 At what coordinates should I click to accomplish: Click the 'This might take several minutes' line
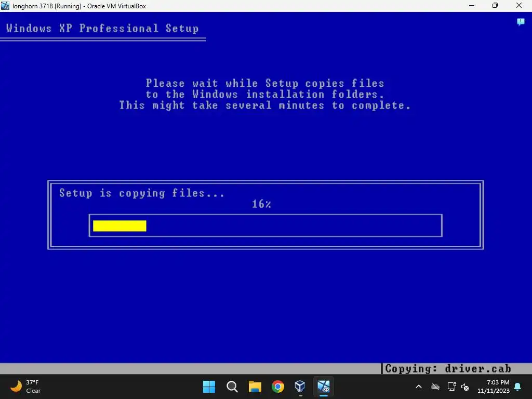coord(265,105)
